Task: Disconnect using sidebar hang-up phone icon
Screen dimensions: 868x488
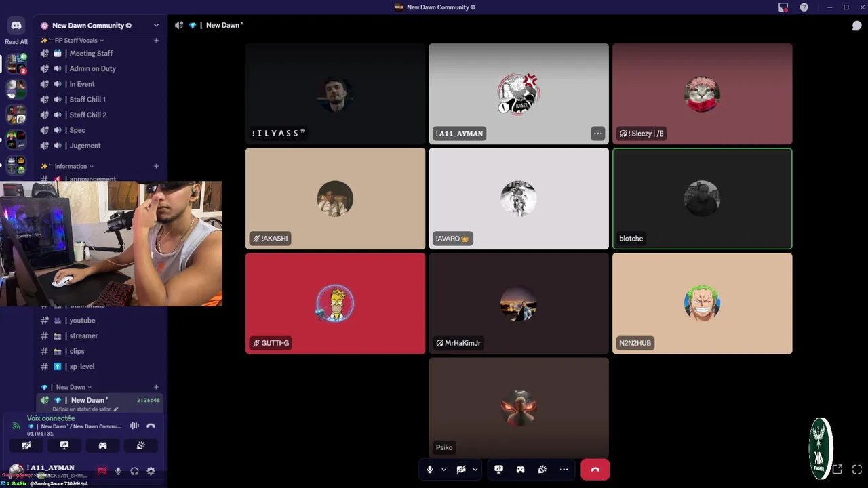Action: click(151, 426)
